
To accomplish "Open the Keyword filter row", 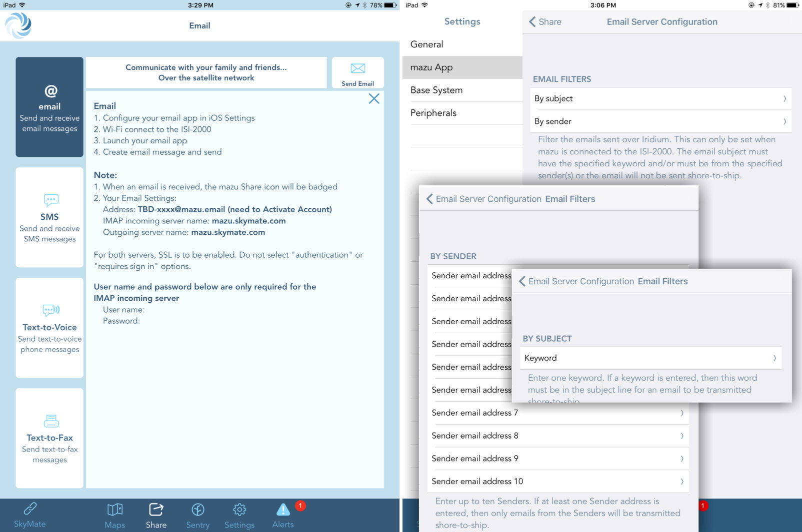I will coord(651,358).
